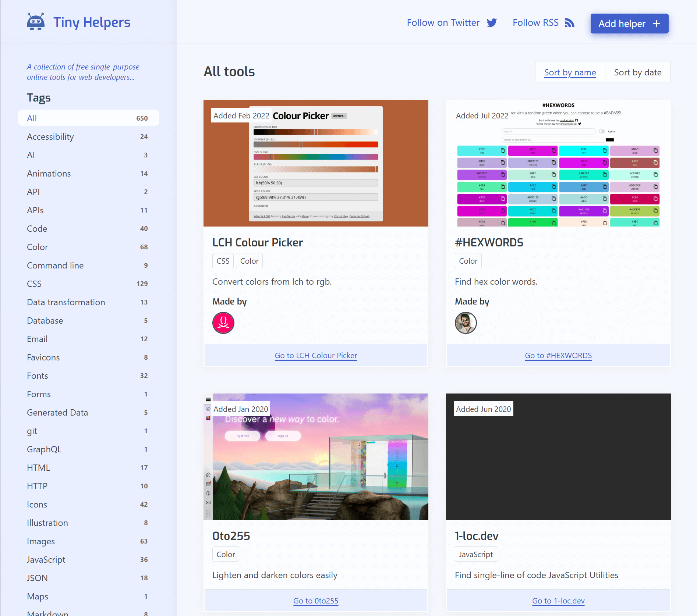Open the Fonts tag
Screen dimensions: 697x616
[89, 375]
